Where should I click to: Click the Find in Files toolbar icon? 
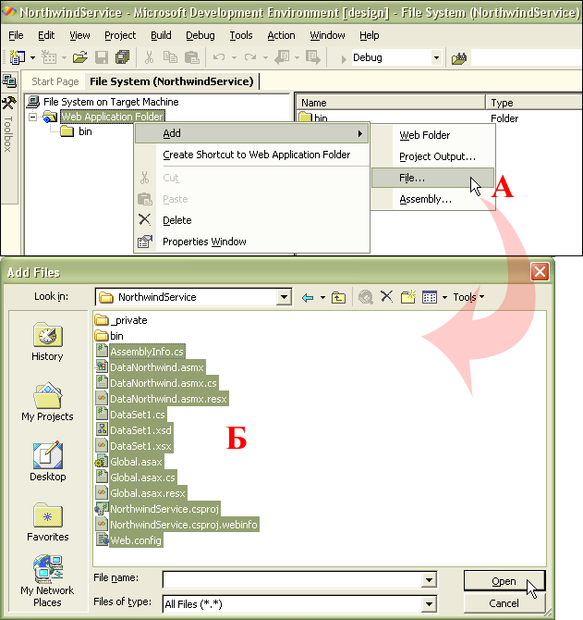[459, 59]
